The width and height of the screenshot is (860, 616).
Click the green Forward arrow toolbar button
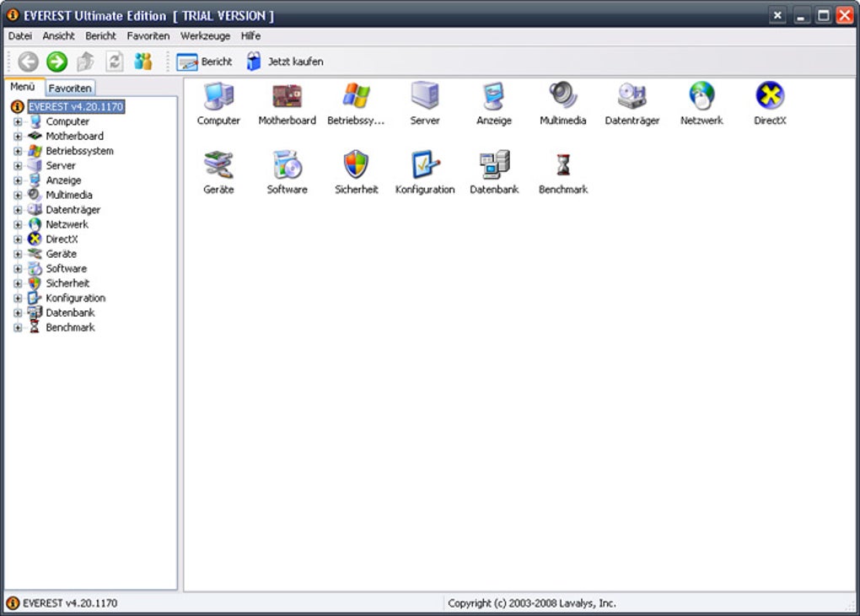pyautogui.click(x=56, y=62)
